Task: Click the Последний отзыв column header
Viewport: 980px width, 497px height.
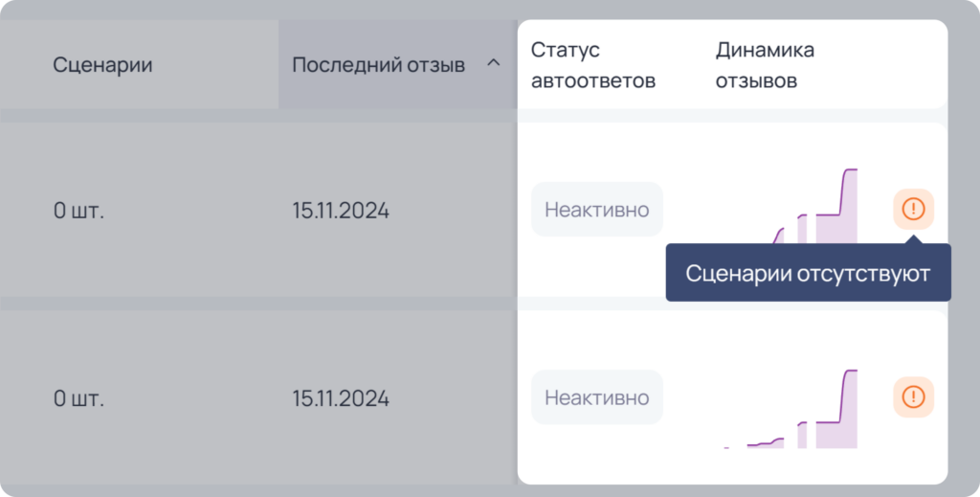Action: point(379,64)
